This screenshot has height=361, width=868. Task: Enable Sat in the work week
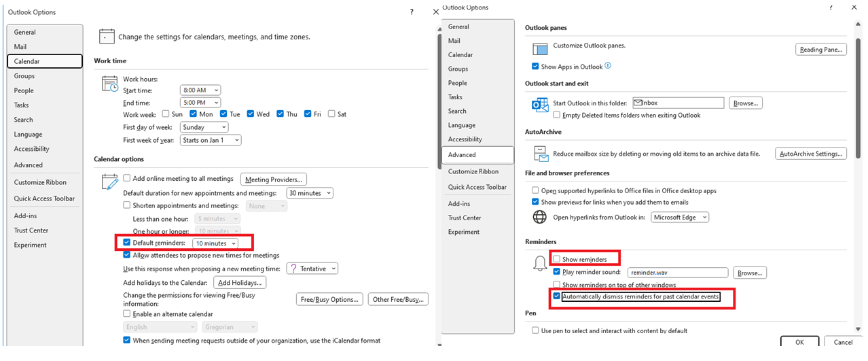(x=331, y=114)
